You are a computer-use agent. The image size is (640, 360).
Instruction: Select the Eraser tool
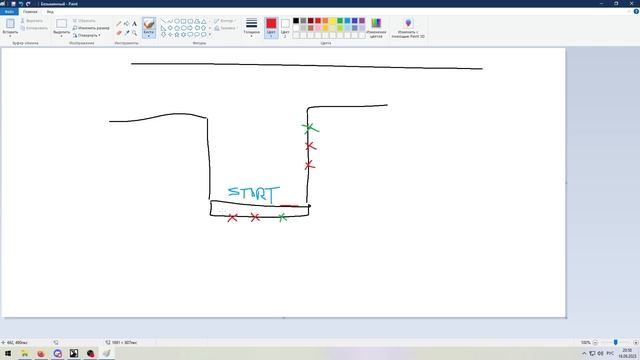pos(119,33)
